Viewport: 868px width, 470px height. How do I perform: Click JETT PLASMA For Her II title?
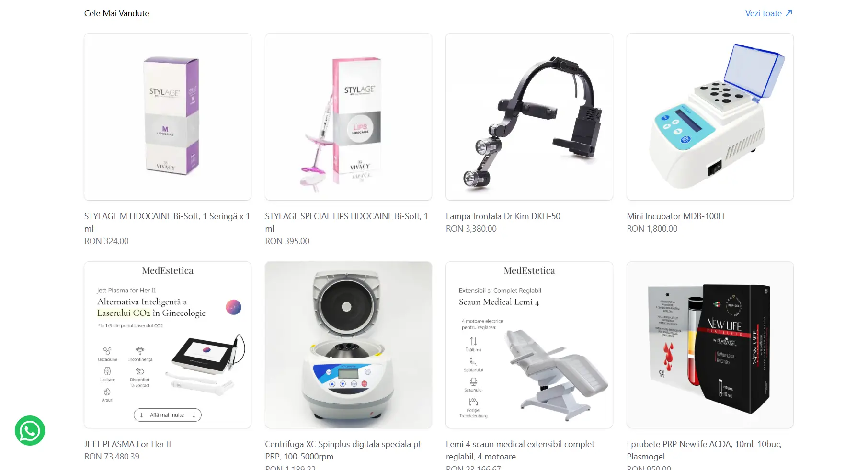[127, 444]
